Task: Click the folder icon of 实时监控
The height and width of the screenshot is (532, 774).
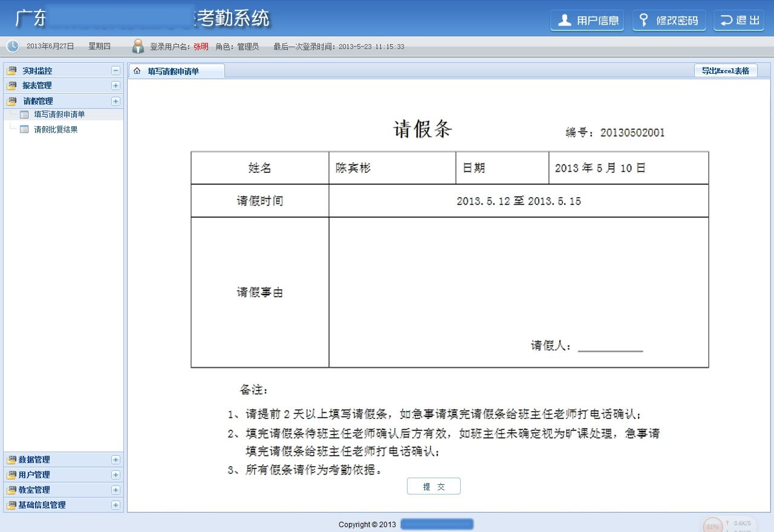Action: tap(11, 71)
